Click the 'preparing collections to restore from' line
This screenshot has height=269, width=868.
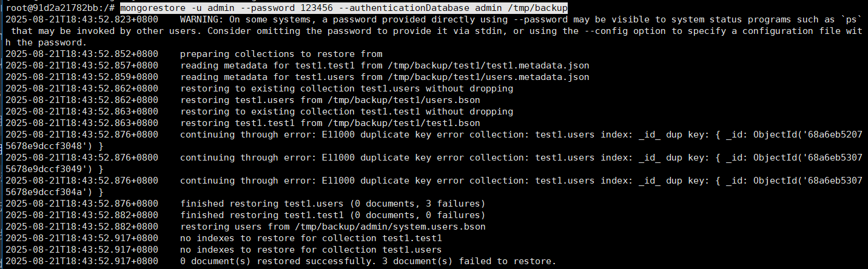(281, 54)
